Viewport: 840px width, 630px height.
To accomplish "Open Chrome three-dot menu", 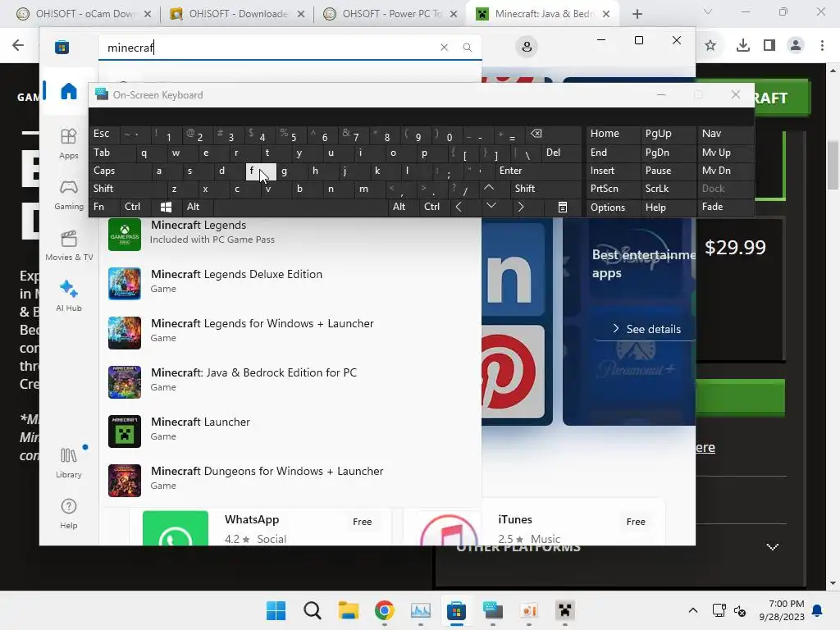I will [x=822, y=46].
